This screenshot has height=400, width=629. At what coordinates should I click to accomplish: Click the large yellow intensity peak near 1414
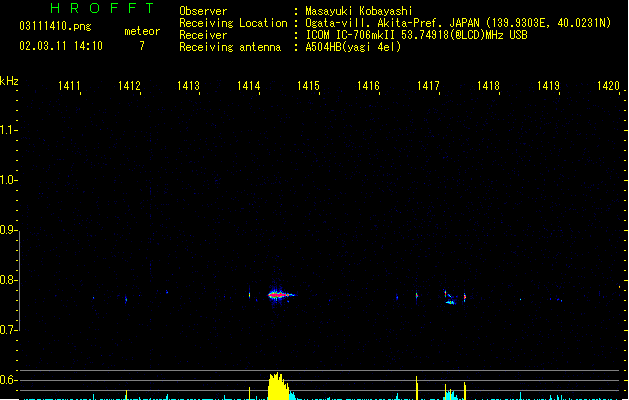click(278, 386)
